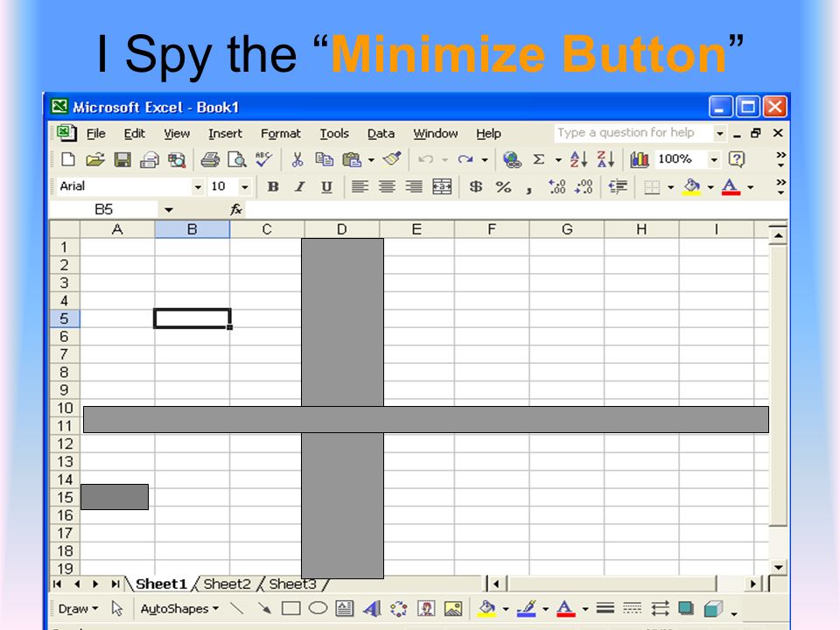Select the Format Painter brush icon
The height and width of the screenshot is (630, 840).
coord(392,158)
